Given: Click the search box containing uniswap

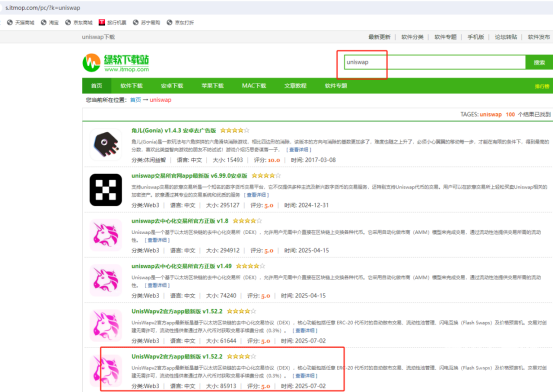Looking at the screenshot, I should pyautogui.click(x=434, y=62).
